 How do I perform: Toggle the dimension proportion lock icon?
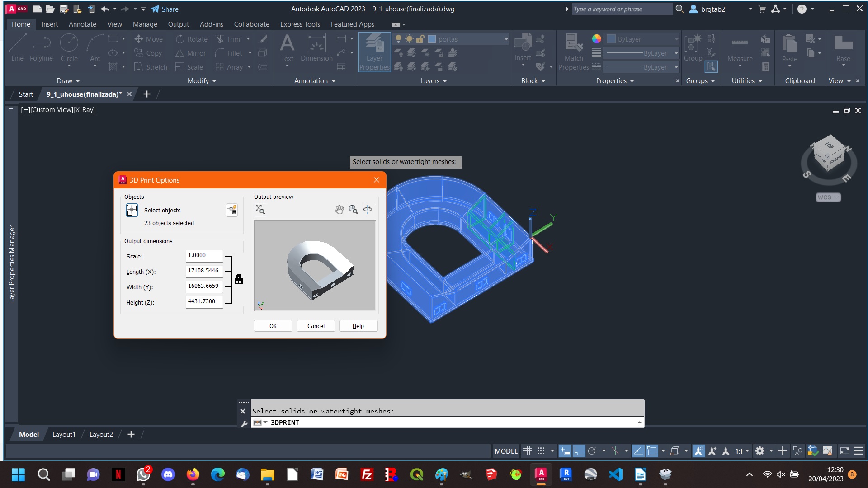239,279
